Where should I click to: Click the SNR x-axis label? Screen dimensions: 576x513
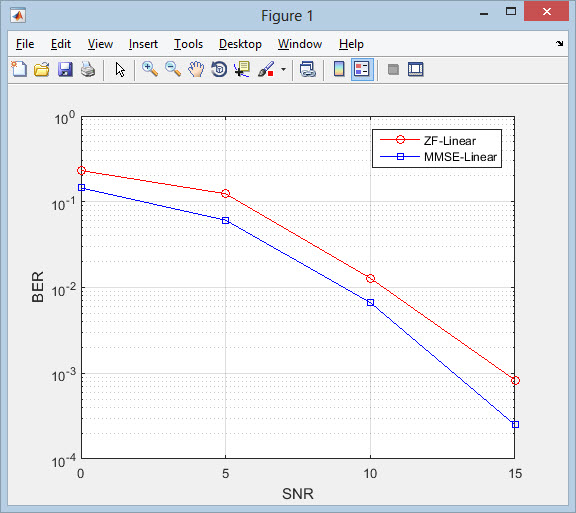click(x=298, y=494)
